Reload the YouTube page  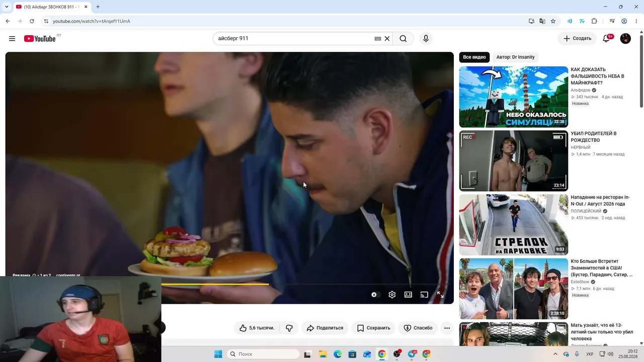[x=32, y=21]
